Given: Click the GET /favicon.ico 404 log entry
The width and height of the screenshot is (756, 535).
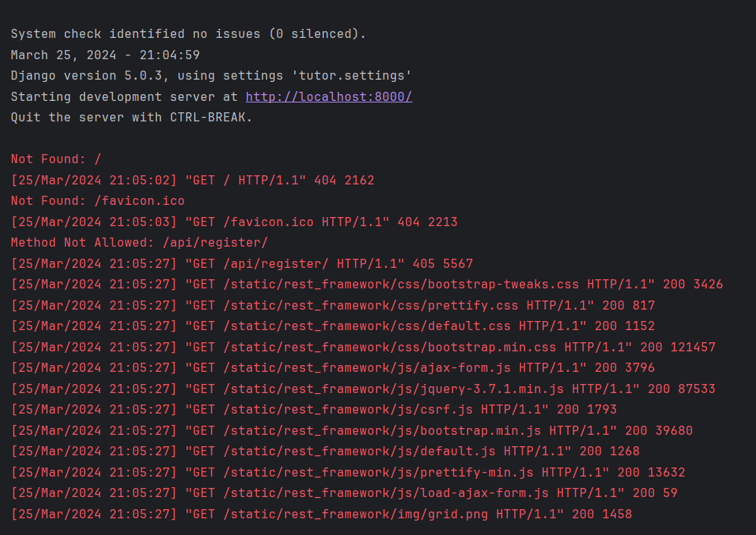Looking at the screenshot, I should (234, 222).
